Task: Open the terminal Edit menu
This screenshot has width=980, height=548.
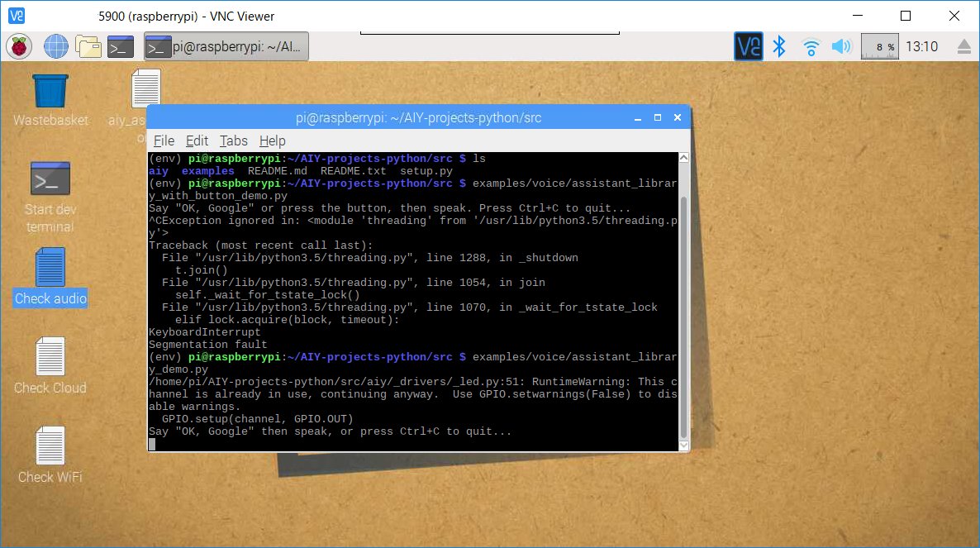Action: [197, 141]
